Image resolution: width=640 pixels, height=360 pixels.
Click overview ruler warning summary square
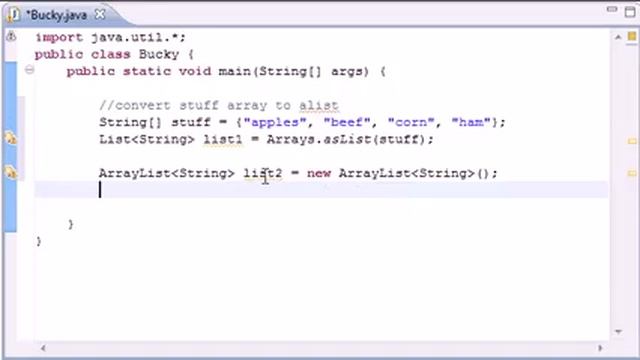632,36
